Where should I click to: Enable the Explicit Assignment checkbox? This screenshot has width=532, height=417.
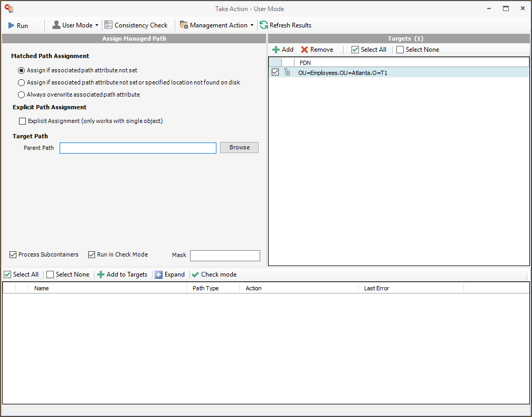pos(22,121)
